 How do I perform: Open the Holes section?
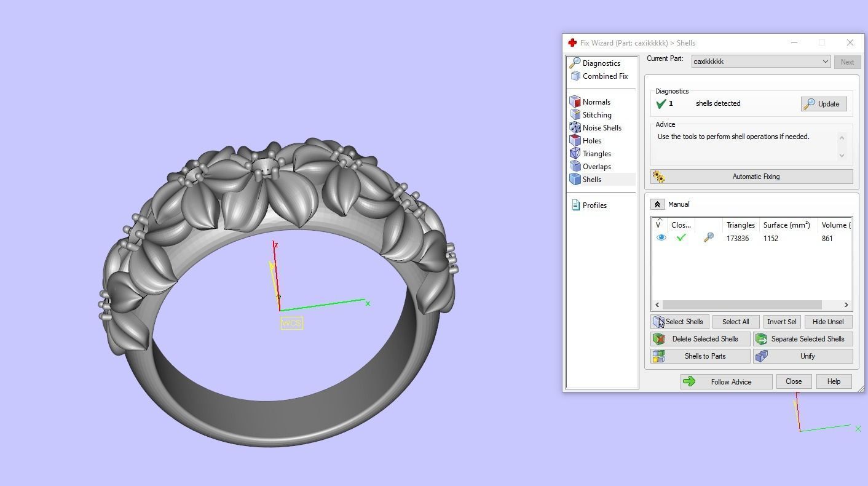tap(591, 141)
